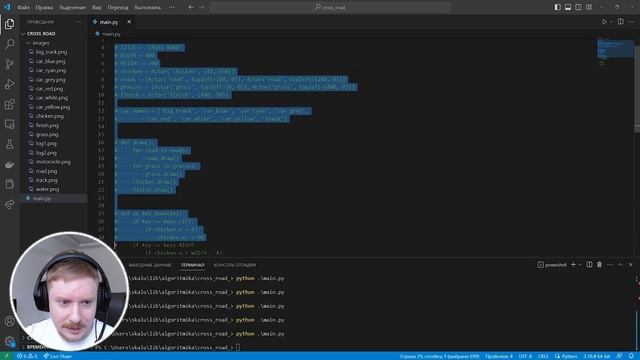Open Customize Layout control

click(x=589, y=7)
